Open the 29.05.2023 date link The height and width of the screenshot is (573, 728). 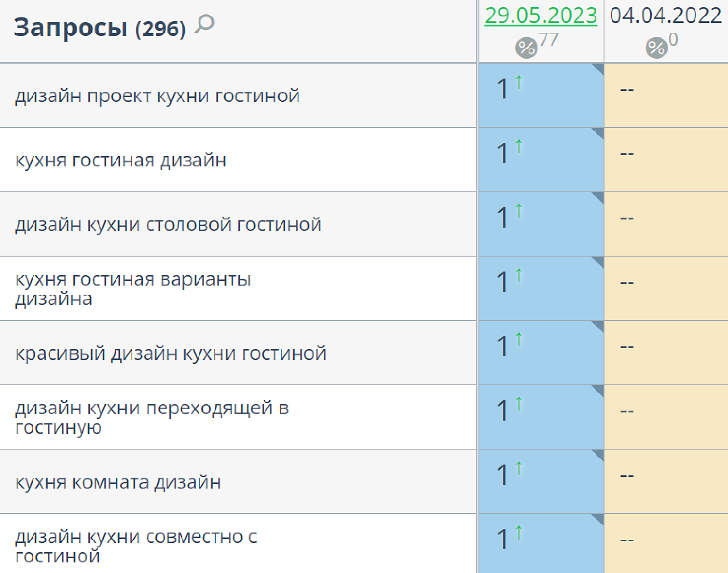pyautogui.click(x=541, y=15)
